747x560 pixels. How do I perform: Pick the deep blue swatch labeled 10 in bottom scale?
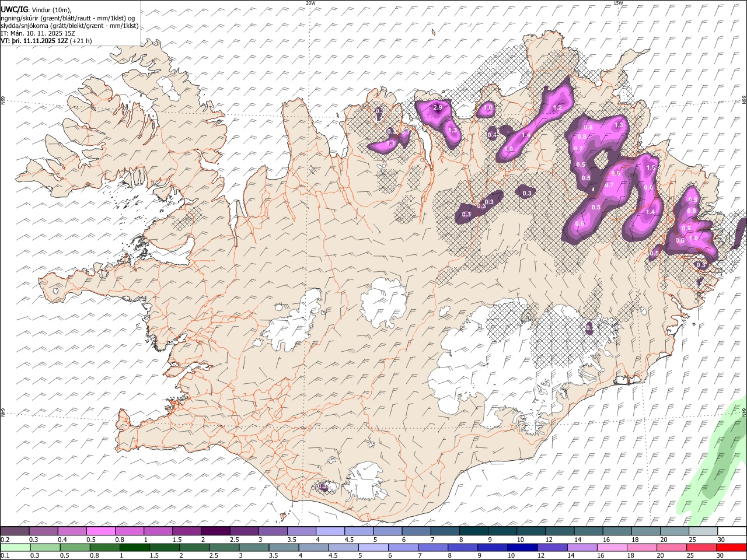coord(522,547)
